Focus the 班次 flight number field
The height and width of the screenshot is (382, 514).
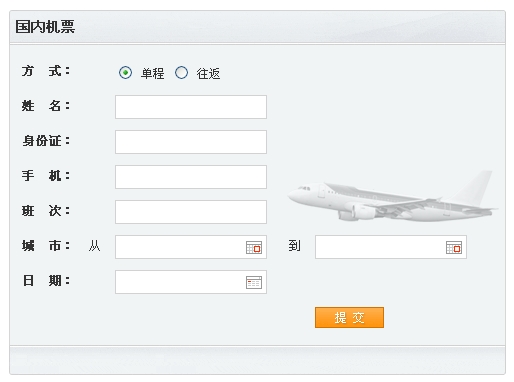pos(191,212)
